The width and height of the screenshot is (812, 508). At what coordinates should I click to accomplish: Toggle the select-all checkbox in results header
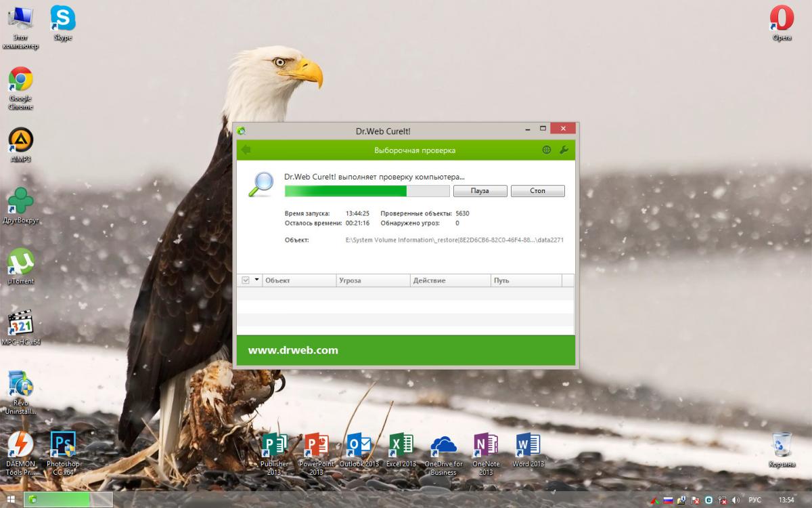[246, 280]
